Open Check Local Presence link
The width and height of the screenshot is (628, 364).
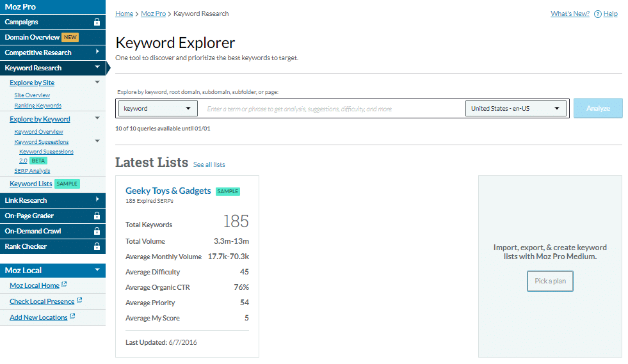pyautogui.click(x=42, y=301)
